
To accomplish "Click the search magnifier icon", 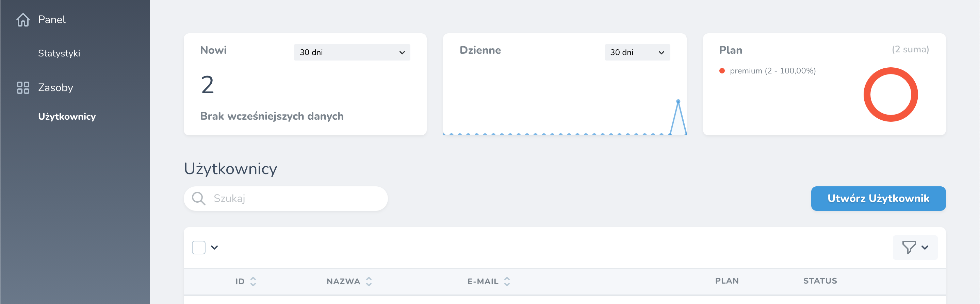I will (199, 198).
